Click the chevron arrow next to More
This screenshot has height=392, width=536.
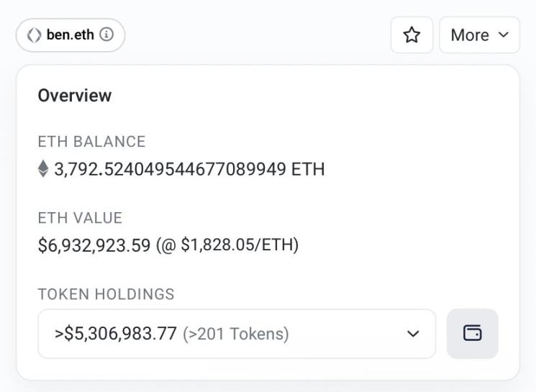(504, 35)
